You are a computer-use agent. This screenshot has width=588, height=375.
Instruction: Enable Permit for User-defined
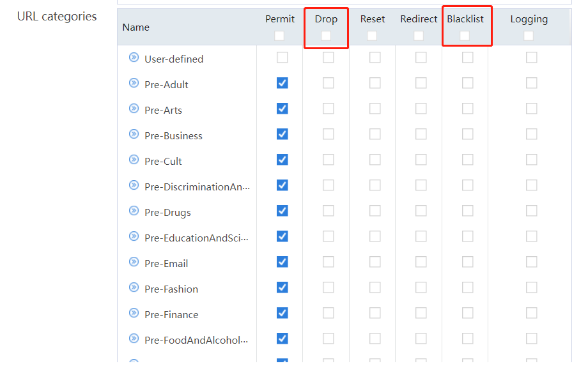pyautogui.click(x=282, y=57)
